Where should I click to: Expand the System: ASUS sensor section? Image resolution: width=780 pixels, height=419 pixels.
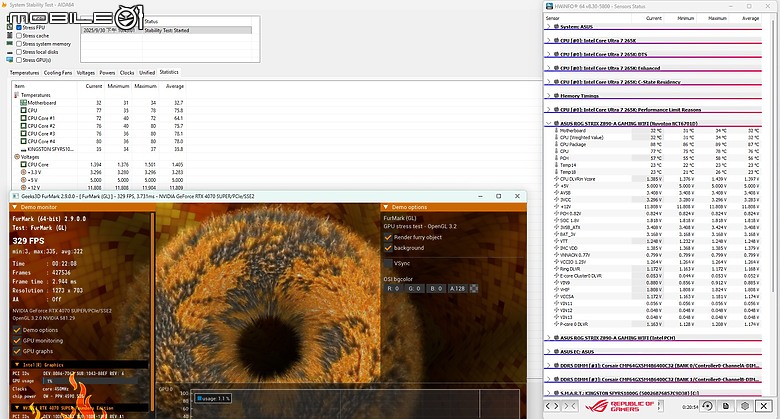click(549, 26)
